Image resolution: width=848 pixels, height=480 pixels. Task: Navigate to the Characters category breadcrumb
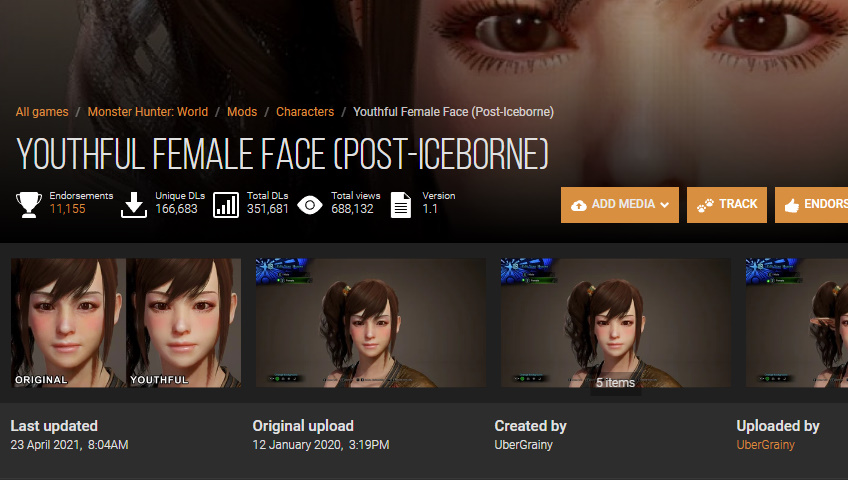pos(305,112)
